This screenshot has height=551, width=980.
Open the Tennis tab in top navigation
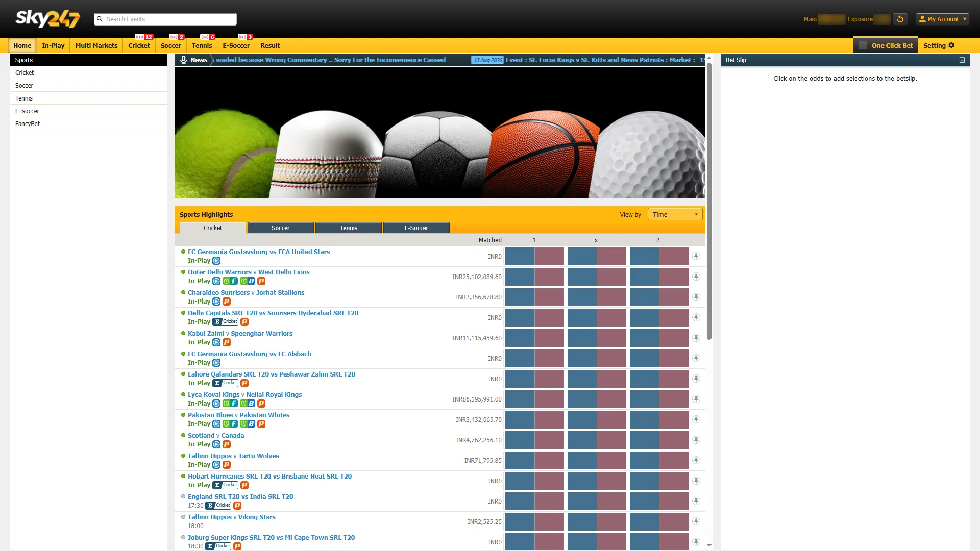click(202, 45)
